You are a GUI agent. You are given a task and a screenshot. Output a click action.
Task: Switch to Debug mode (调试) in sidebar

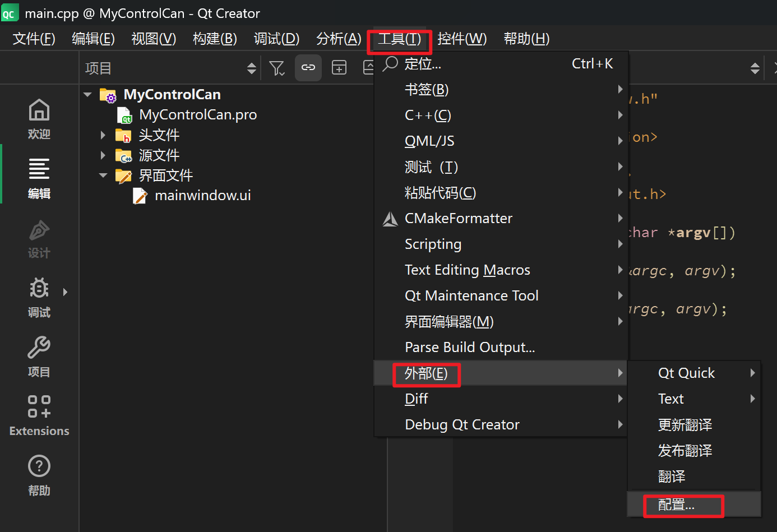pyautogui.click(x=39, y=298)
